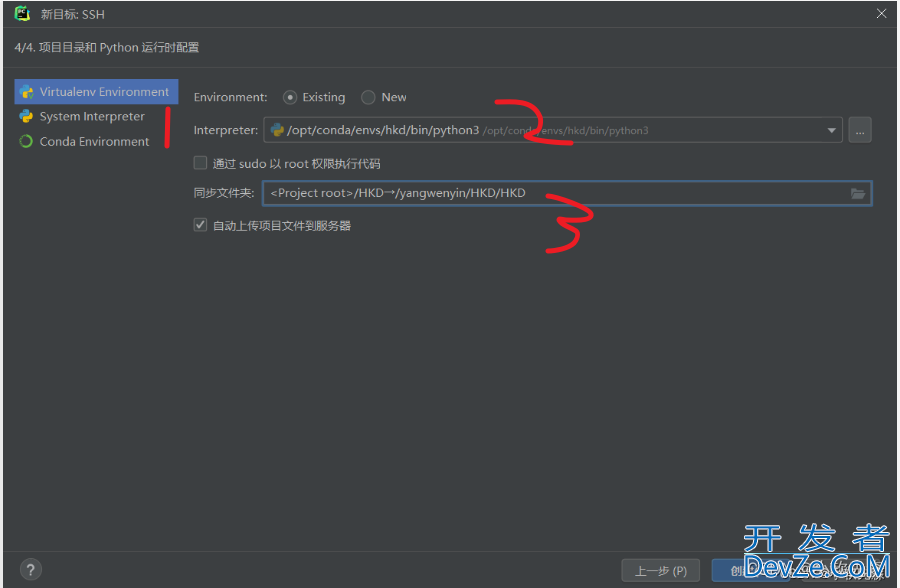Click the interpreter browse ellipsis button
Viewport: 900px width, 588px height.
coord(860,130)
